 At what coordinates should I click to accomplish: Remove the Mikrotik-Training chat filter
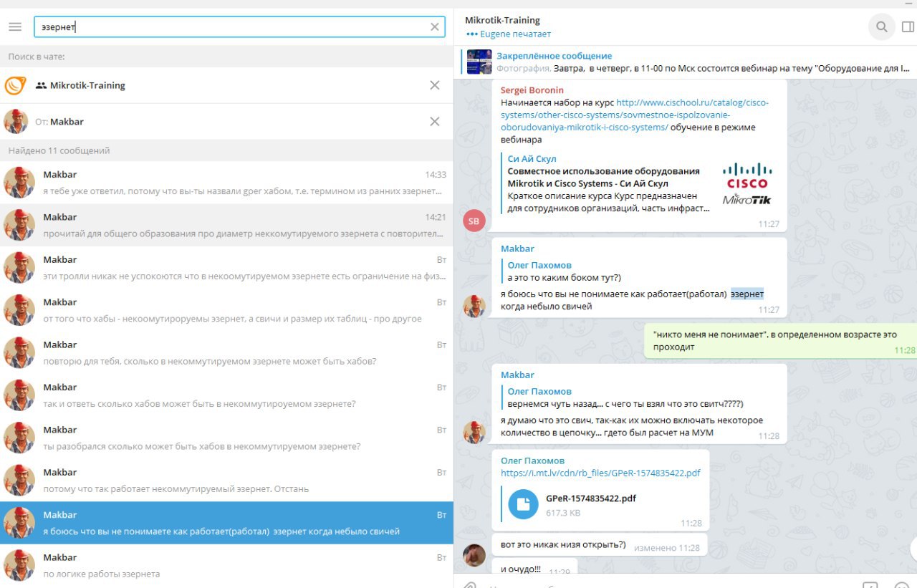[434, 85]
